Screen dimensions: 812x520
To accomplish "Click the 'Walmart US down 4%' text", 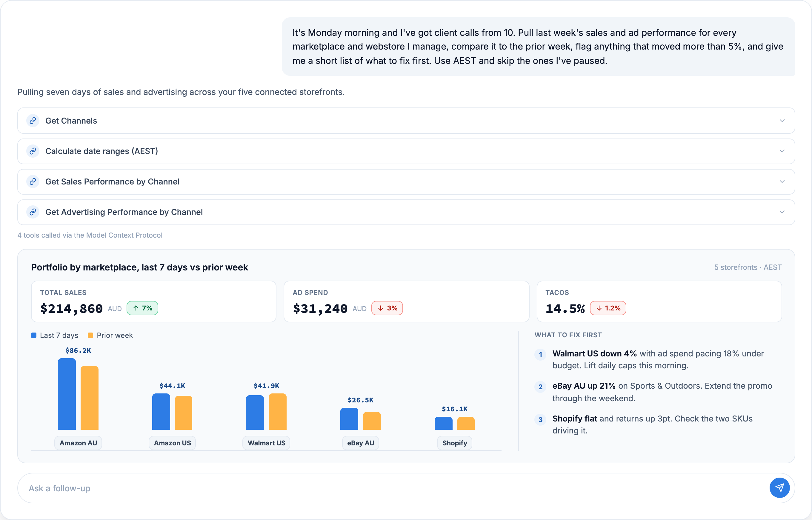I will pyautogui.click(x=594, y=353).
